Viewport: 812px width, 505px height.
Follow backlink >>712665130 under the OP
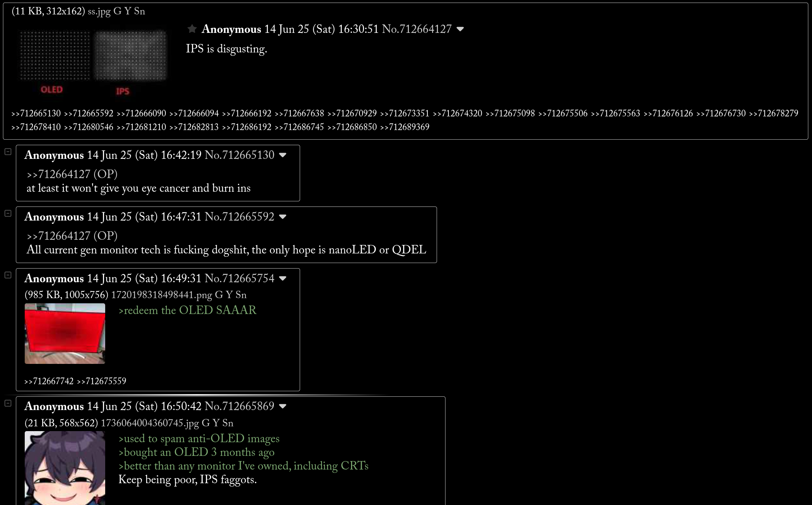(x=36, y=113)
